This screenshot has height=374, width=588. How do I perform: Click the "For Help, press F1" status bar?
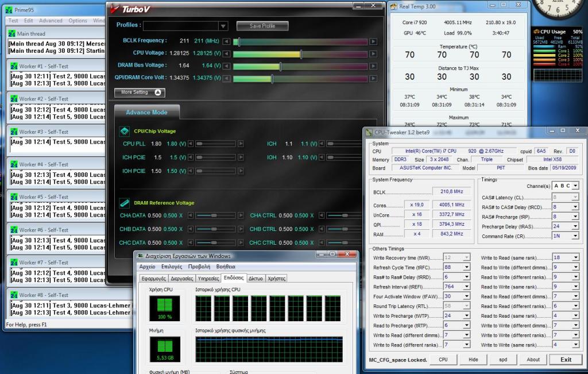26,325
